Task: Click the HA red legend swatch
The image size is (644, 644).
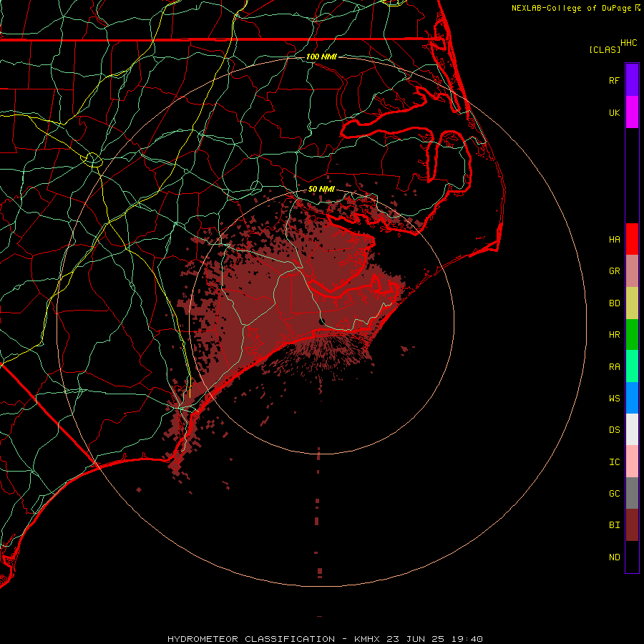Action: (x=632, y=239)
